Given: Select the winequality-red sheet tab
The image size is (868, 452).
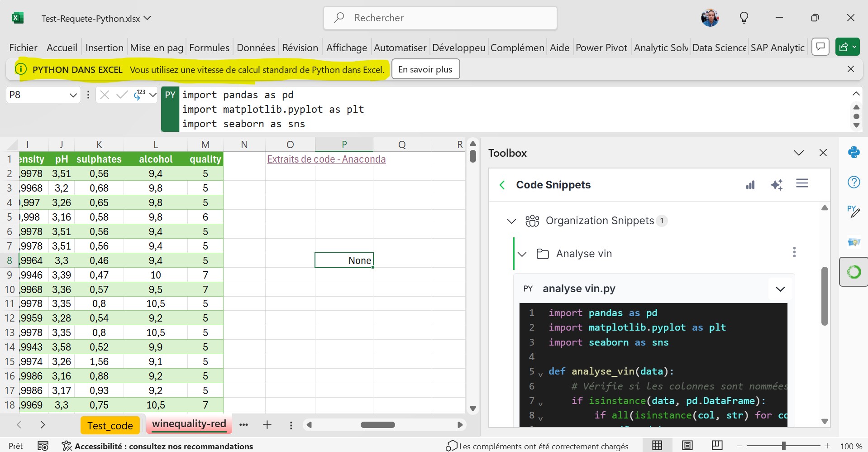Looking at the screenshot, I should click(189, 424).
